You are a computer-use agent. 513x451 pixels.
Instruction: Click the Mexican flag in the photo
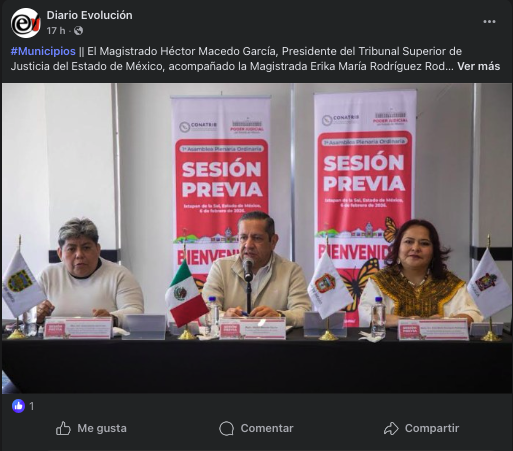186,293
